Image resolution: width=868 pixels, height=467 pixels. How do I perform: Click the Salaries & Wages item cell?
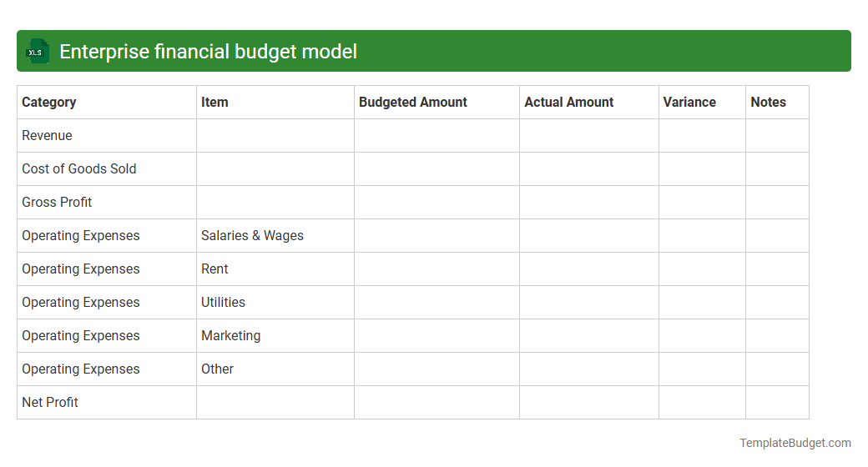tap(275, 236)
